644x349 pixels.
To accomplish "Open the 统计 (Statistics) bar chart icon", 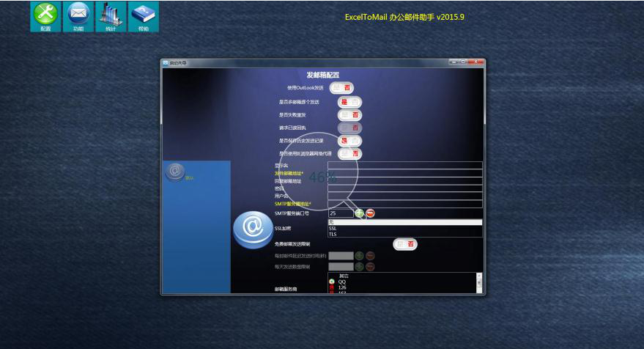I will (x=111, y=15).
